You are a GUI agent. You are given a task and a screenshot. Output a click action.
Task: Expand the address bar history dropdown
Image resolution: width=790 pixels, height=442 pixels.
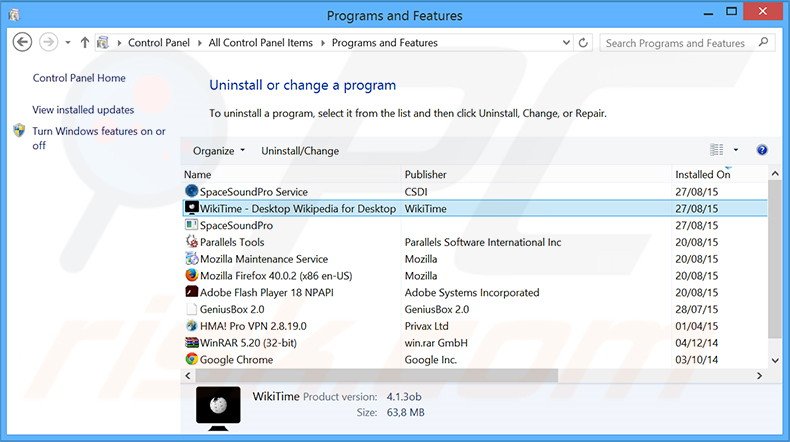566,43
